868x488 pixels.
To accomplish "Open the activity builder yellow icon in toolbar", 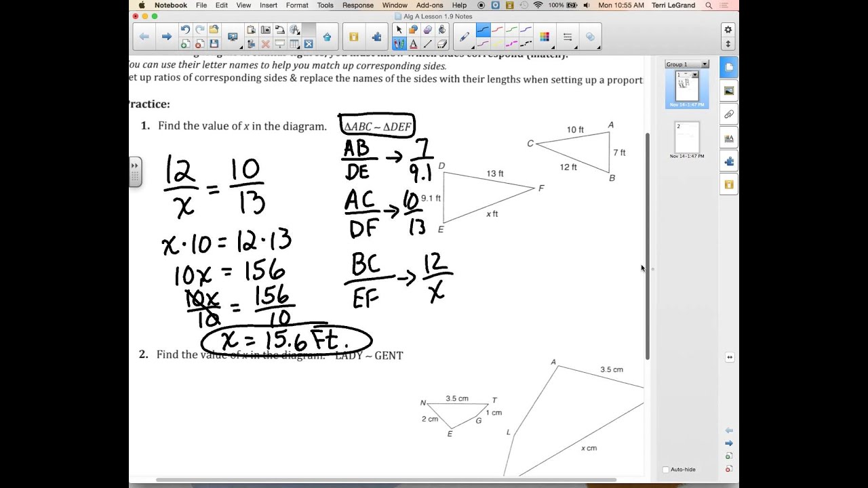I will point(353,37).
